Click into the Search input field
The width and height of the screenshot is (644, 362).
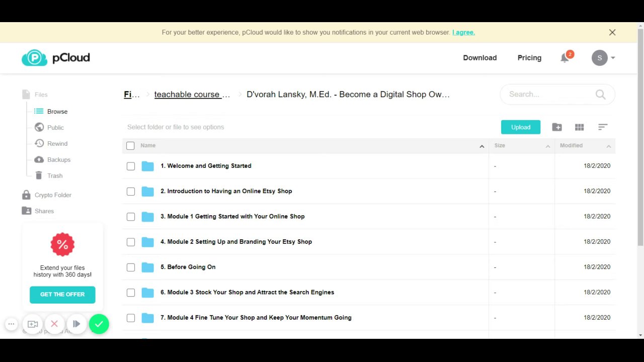pos(549,94)
